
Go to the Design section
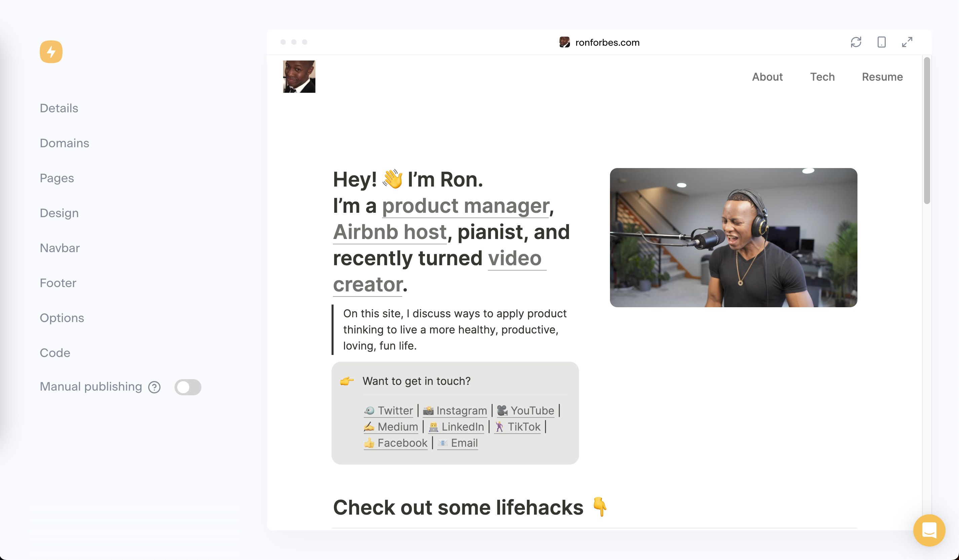click(59, 213)
